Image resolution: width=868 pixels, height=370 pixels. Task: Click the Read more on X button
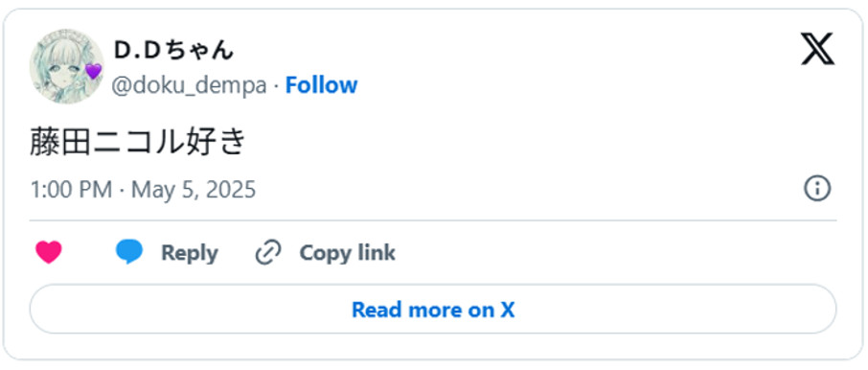433,309
